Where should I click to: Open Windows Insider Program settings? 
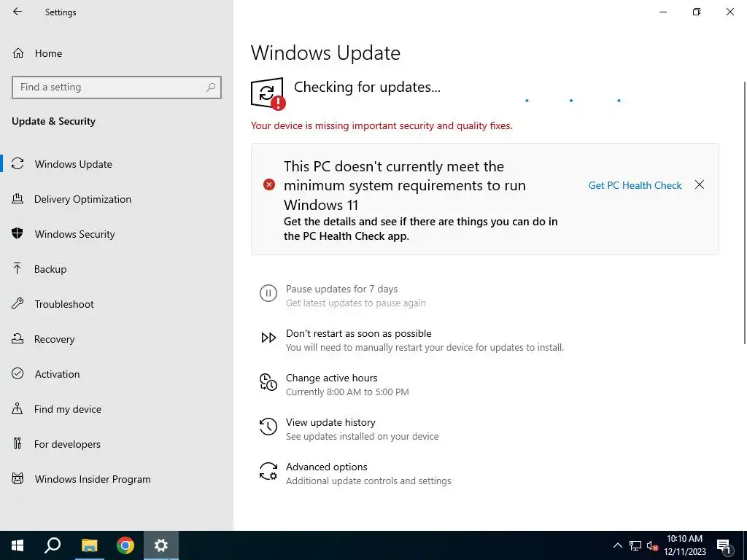(93, 479)
